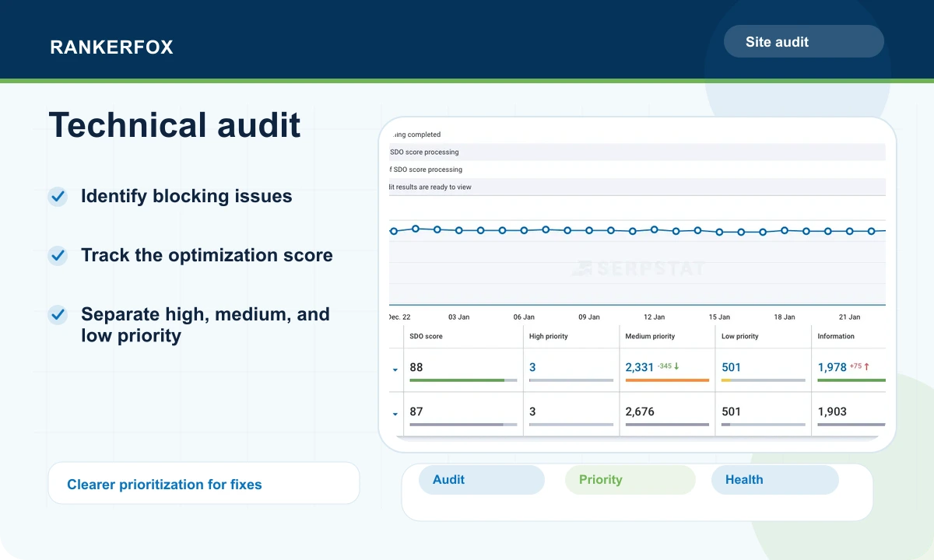Click the 09 Jan date label

pos(589,317)
